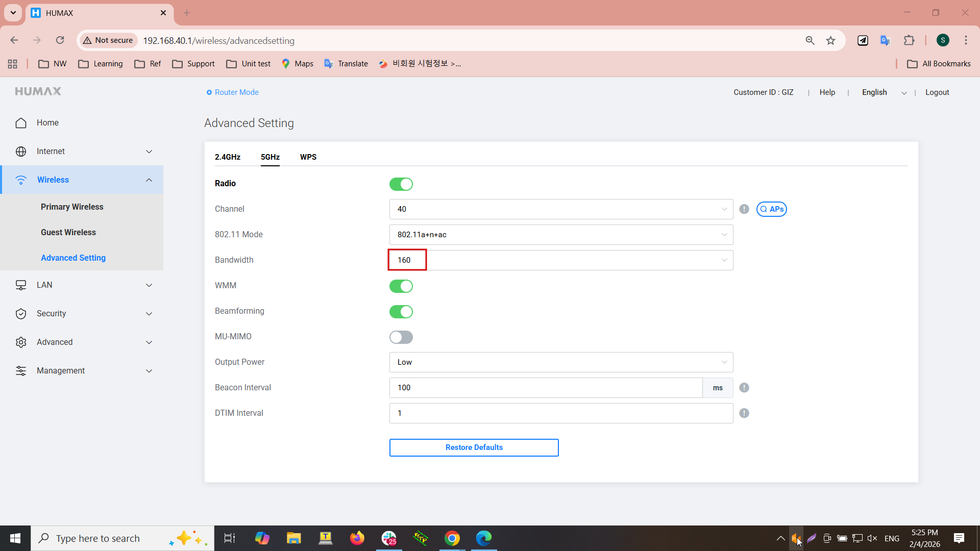This screenshot has height=551, width=980.
Task: Click the Channel info icon
Action: click(744, 209)
